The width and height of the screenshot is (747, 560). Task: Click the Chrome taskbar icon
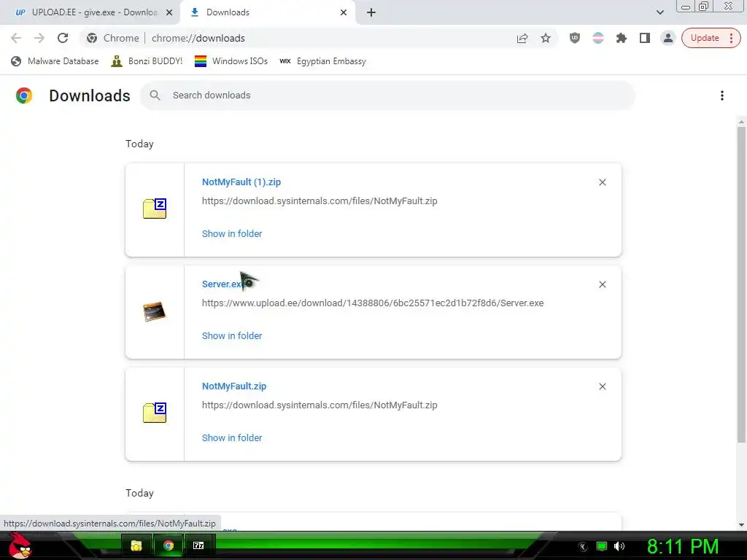click(x=169, y=545)
